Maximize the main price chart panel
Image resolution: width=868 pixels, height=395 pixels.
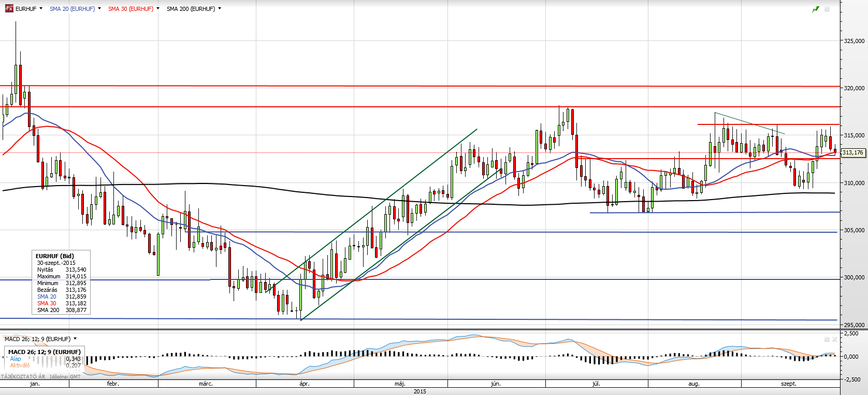click(x=827, y=9)
